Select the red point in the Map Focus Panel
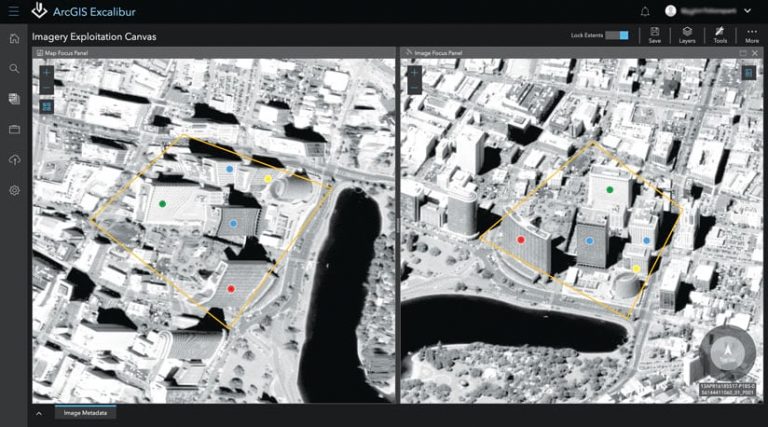 [231, 289]
